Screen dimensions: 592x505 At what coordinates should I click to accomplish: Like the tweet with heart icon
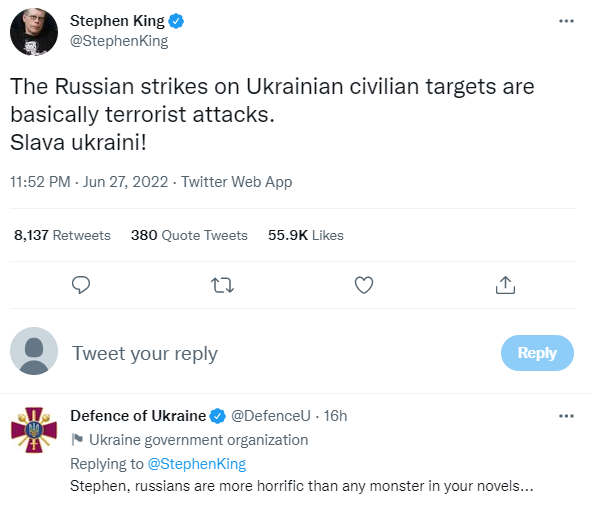364,285
